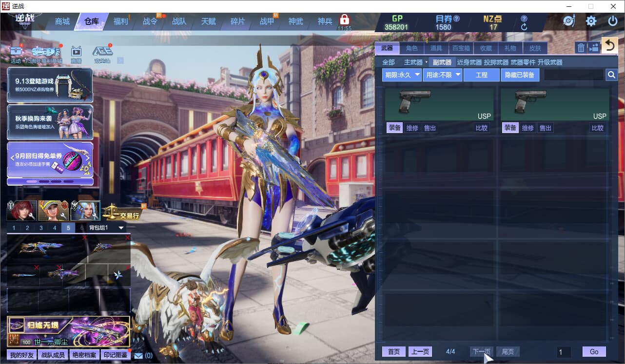Viewport: 625px width, 364px height.
Task: Click the settings gear icon
Action: [591, 21]
